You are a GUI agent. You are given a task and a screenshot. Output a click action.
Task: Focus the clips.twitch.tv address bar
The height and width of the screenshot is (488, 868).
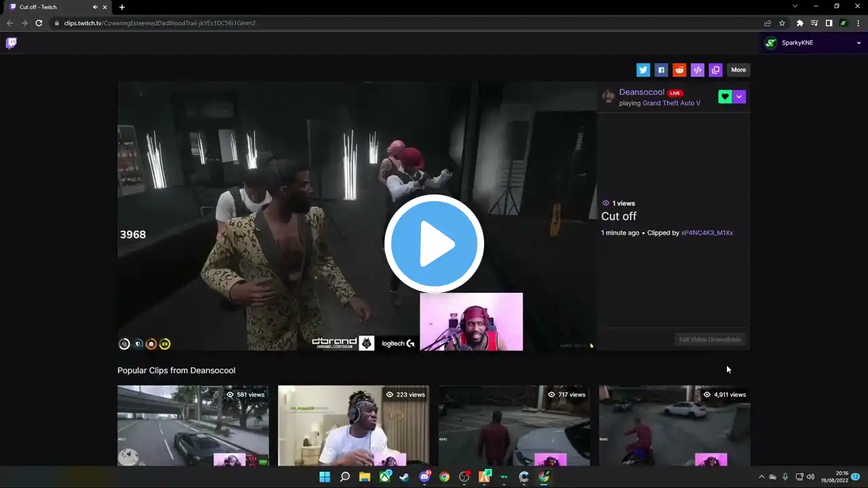coord(407,23)
